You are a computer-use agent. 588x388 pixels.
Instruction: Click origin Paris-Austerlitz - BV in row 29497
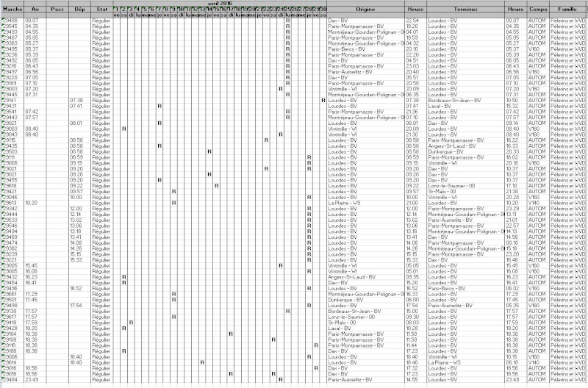point(350,72)
